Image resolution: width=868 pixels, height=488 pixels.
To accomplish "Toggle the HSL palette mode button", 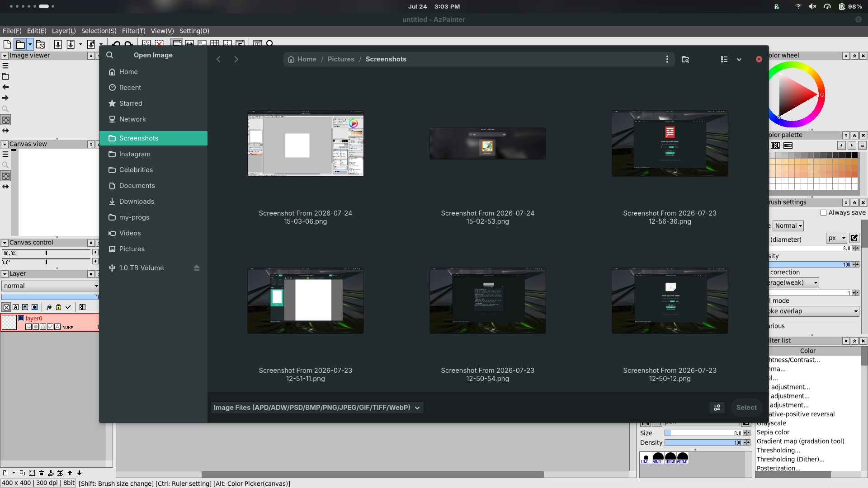I will click(775, 145).
